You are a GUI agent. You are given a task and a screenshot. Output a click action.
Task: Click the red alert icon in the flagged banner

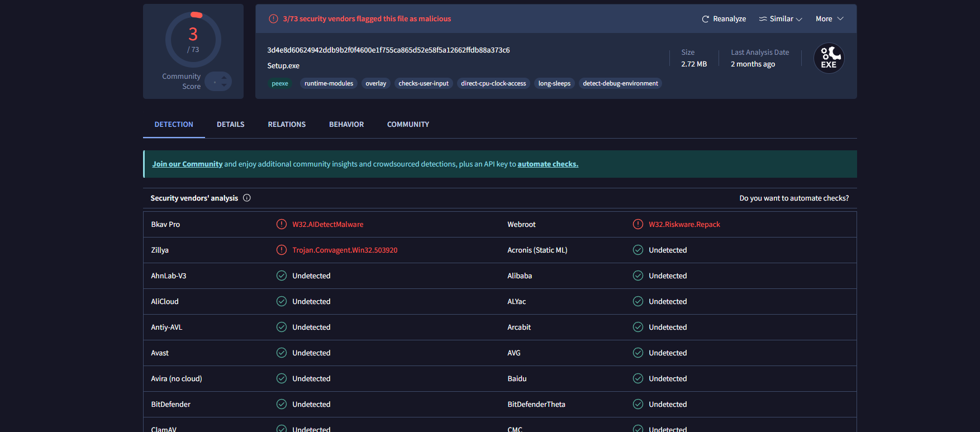273,19
